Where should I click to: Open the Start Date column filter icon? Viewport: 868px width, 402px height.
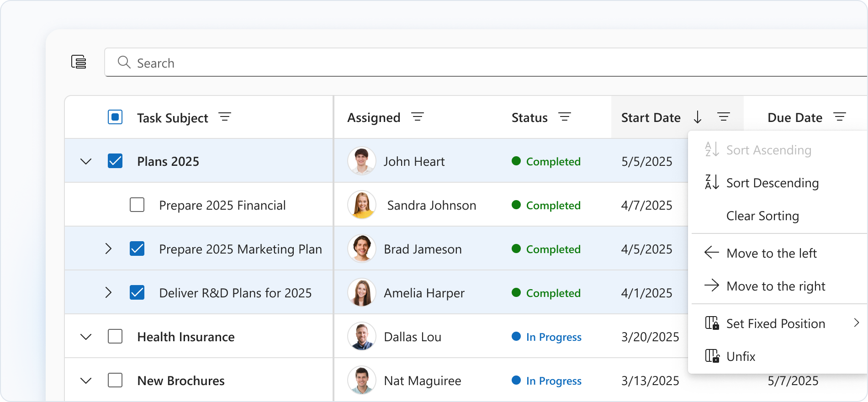[723, 117]
